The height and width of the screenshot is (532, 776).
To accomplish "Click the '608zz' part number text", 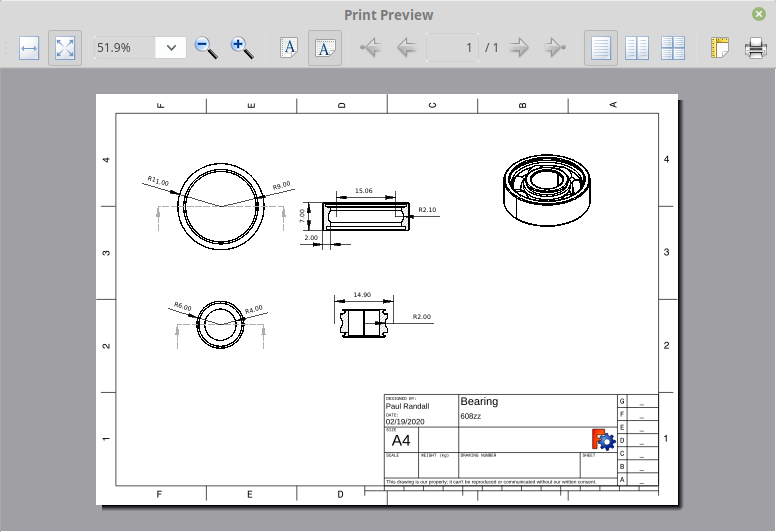I will point(471,416).
